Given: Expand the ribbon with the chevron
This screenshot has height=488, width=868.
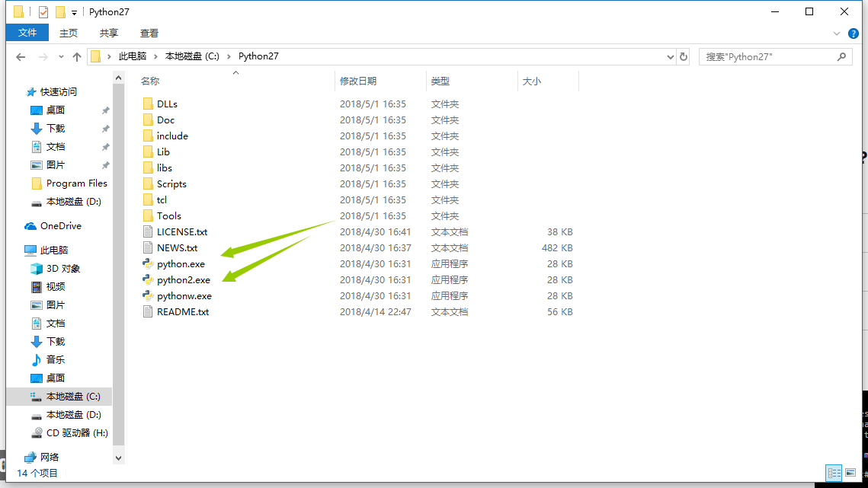Looking at the screenshot, I should coord(837,33).
